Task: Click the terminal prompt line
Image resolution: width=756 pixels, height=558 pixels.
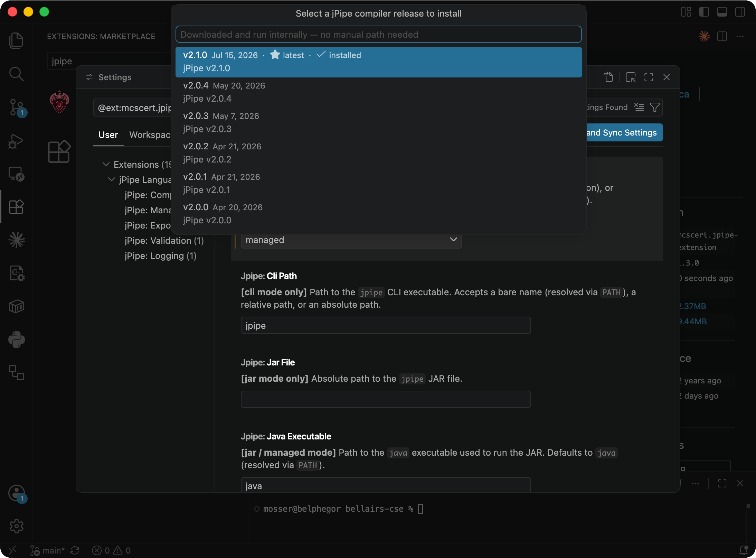Action: pyautogui.click(x=339, y=509)
